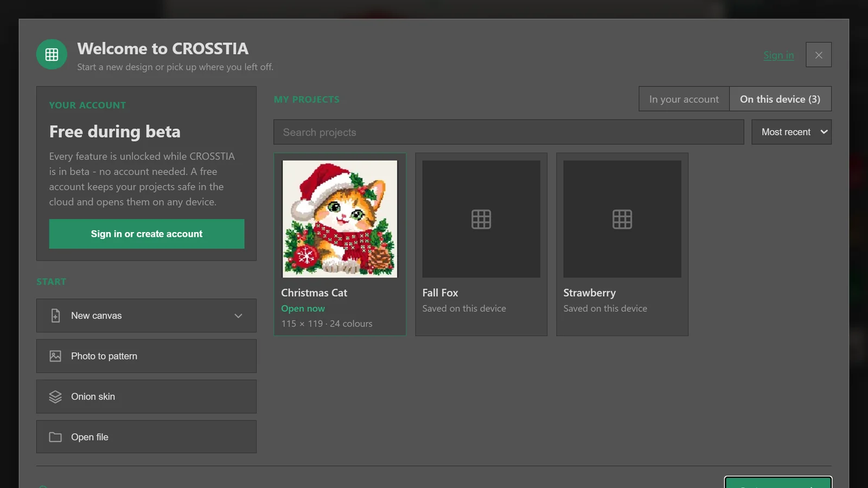Choose Photo to pattern
The height and width of the screenshot is (488, 868).
coord(146,356)
